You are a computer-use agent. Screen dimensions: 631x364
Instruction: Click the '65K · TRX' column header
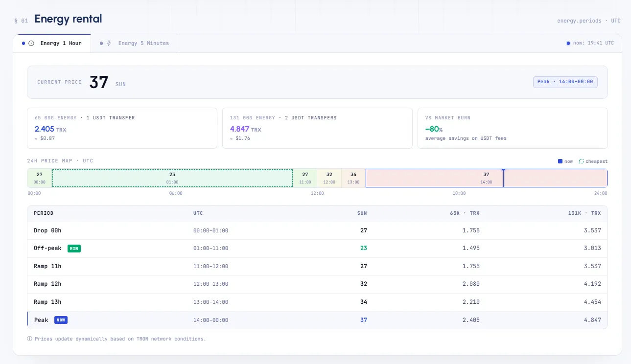click(x=465, y=213)
